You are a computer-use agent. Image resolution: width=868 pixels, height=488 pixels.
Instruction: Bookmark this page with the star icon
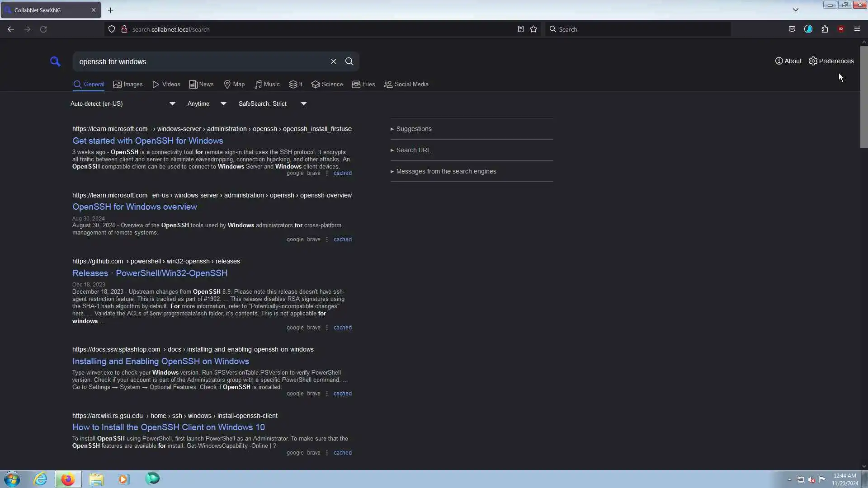[x=533, y=29]
